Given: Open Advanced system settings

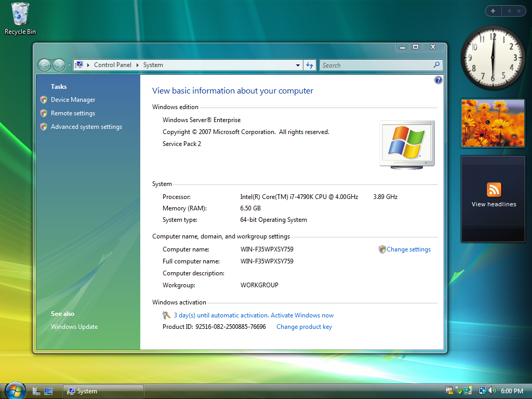Looking at the screenshot, I should [x=86, y=127].
